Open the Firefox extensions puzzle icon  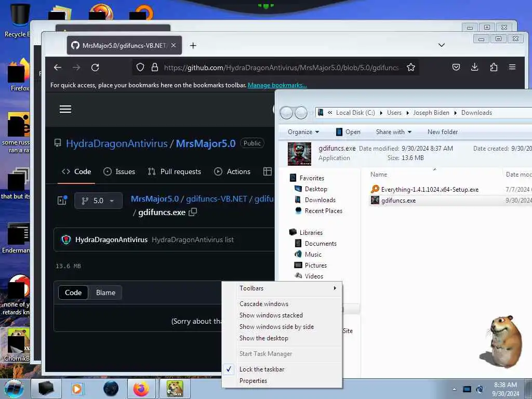[494, 67]
